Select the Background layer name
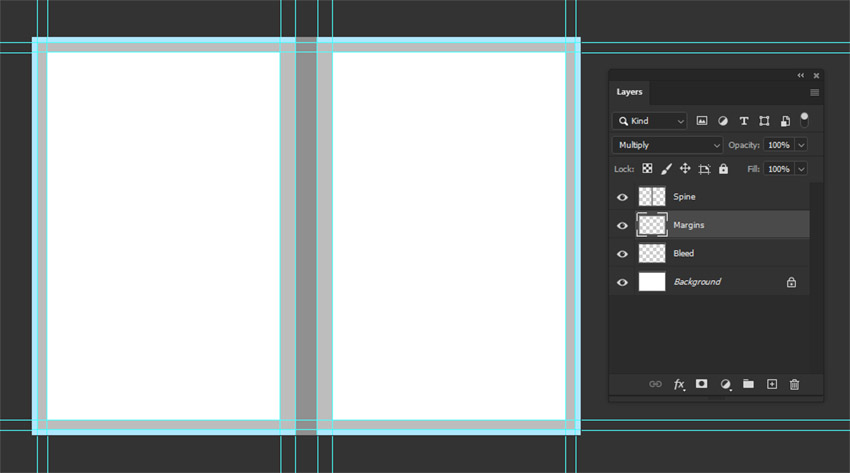 point(697,282)
